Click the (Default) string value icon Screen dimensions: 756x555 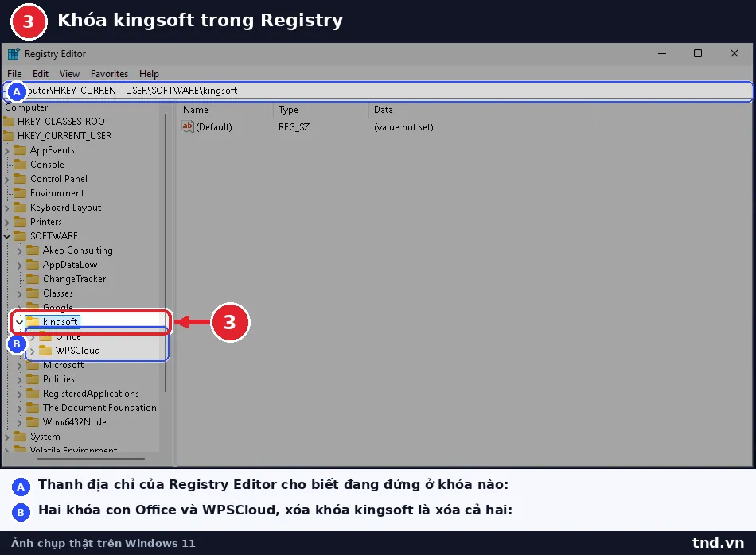point(188,126)
